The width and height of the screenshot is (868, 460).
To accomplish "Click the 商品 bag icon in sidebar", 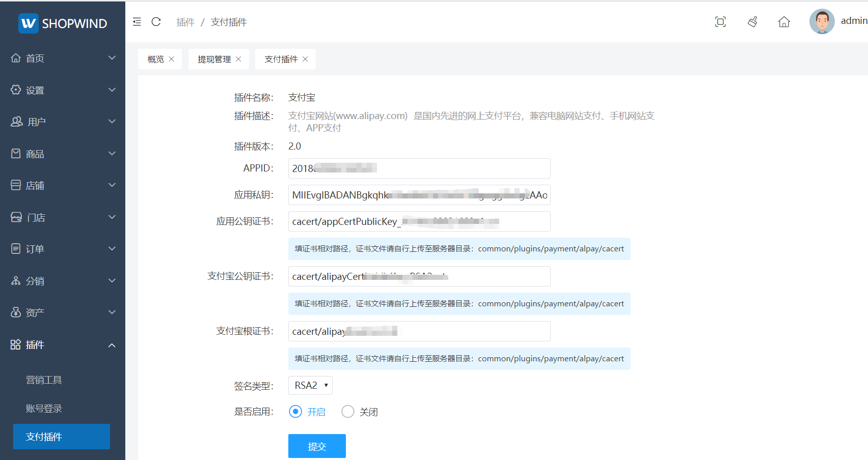I will click(x=16, y=153).
